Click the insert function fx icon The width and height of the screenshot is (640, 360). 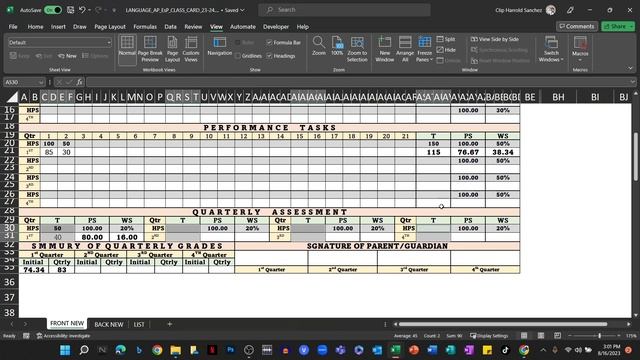pyautogui.click(x=79, y=82)
